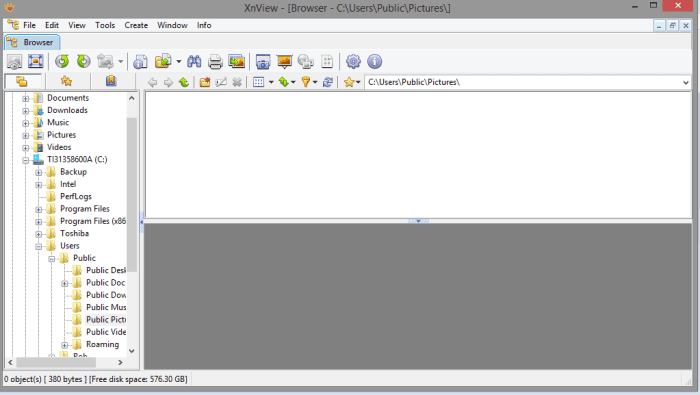The width and height of the screenshot is (700, 395).
Task: Open the Edit menu
Action: (52, 25)
